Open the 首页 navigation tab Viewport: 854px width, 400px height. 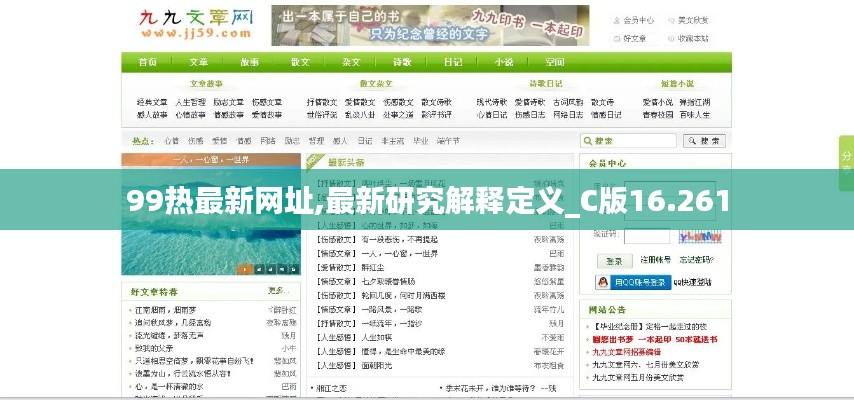(x=148, y=62)
